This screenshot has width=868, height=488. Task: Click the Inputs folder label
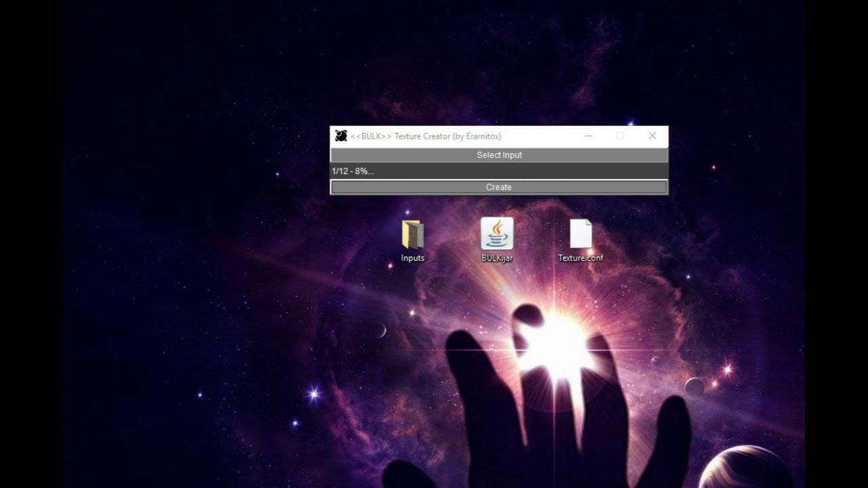click(x=412, y=258)
